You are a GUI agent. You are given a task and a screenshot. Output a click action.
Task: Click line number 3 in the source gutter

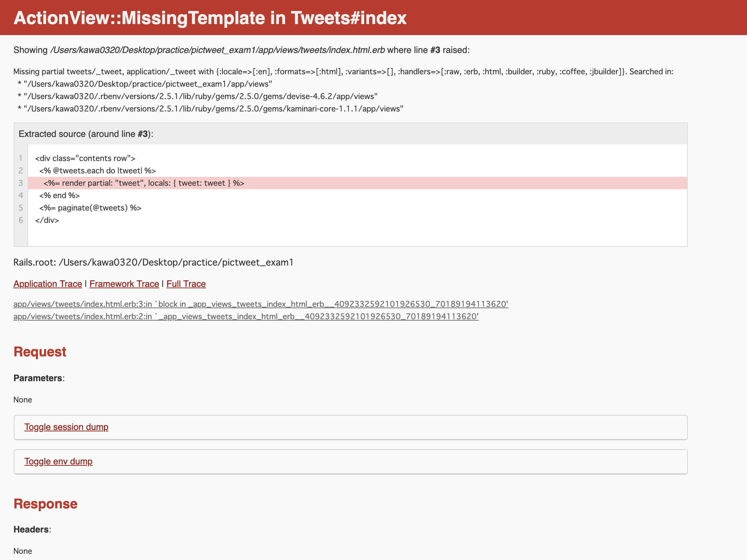[x=21, y=183]
